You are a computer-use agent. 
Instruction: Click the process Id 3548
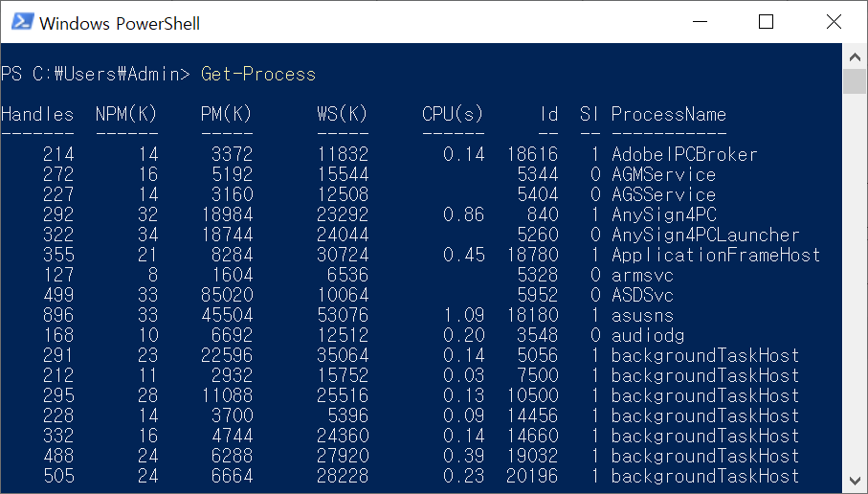(x=538, y=336)
